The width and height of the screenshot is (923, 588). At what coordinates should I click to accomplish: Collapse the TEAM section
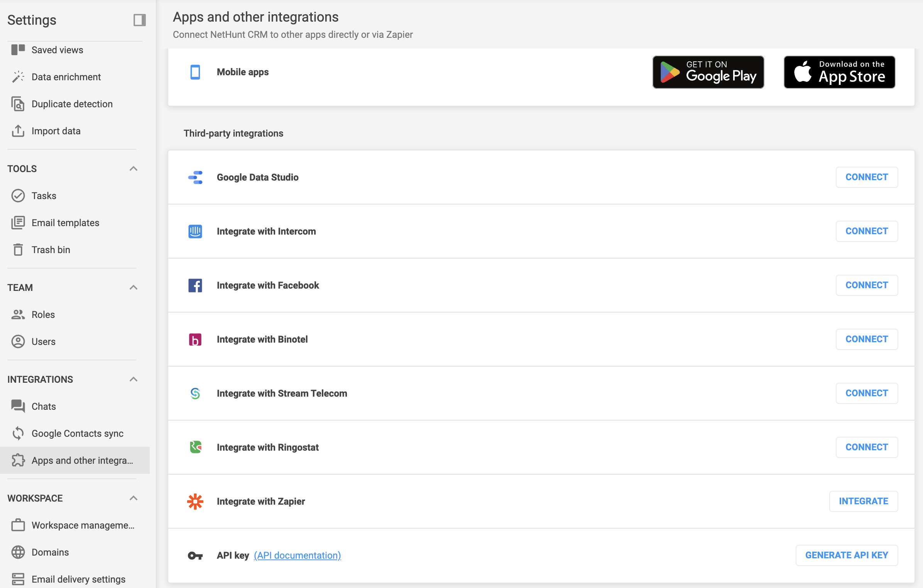(x=133, y=288)
